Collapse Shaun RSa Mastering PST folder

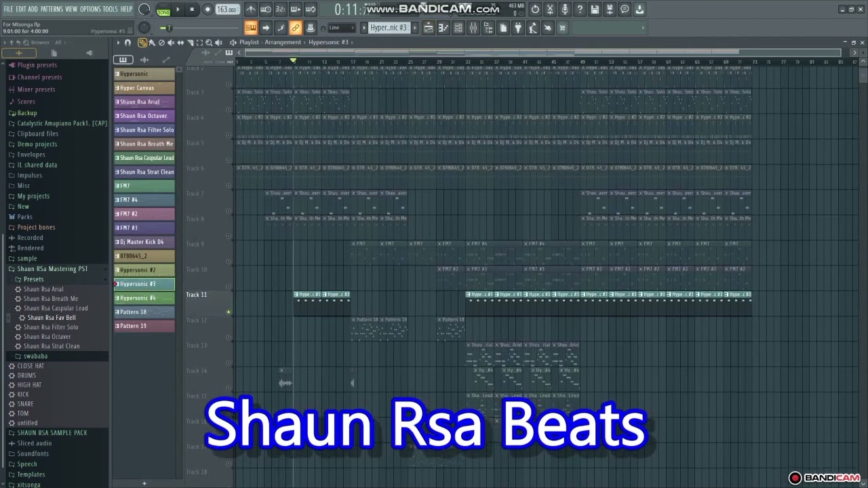click(x=52, y=269)
